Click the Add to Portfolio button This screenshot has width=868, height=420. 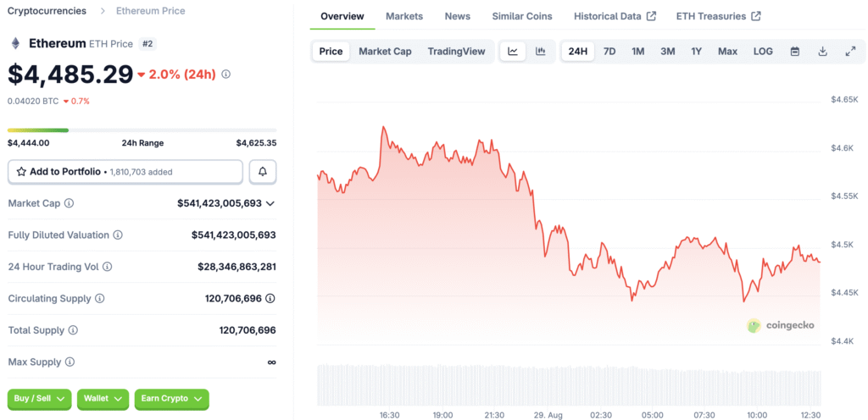pos(125,172)
